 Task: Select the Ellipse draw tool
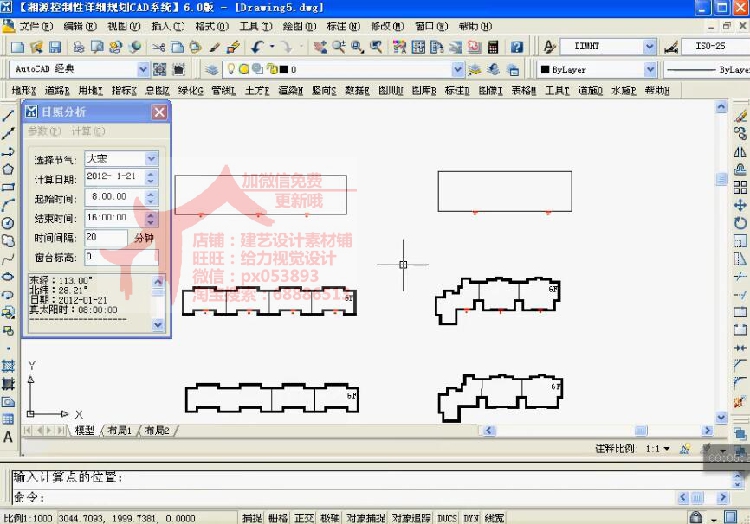(x=8, y=276)
